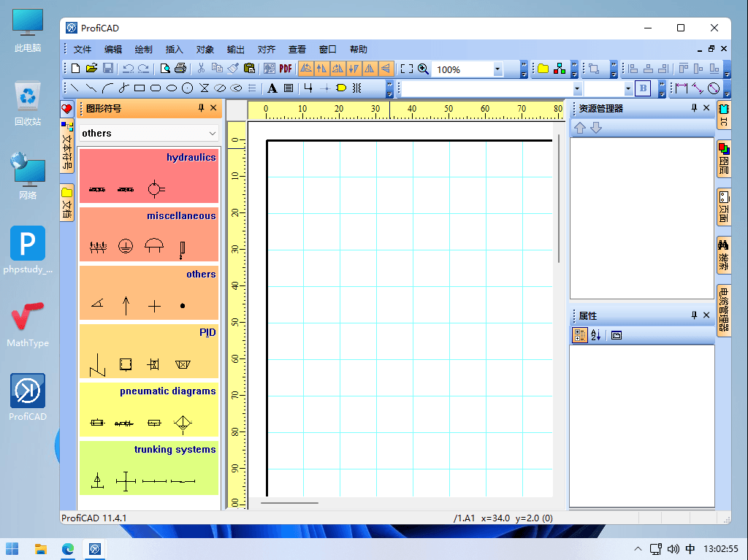Open the 图层 side tab
Screen dimensions: 748x560
724,159
